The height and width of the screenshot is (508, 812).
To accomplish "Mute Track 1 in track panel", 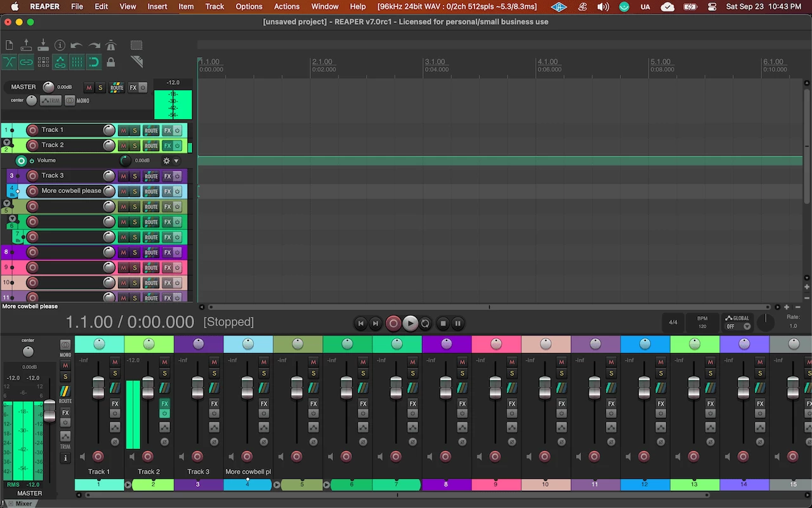I will click(x=123, y=130).
